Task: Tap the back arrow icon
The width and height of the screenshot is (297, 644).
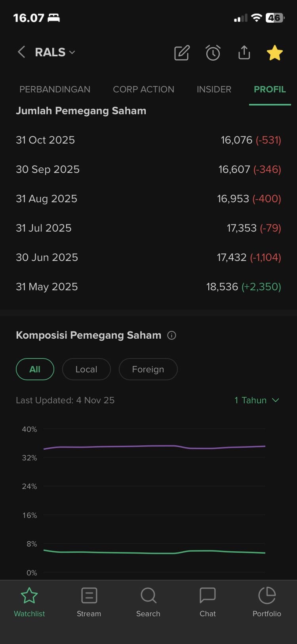Action: click(21, 52)
